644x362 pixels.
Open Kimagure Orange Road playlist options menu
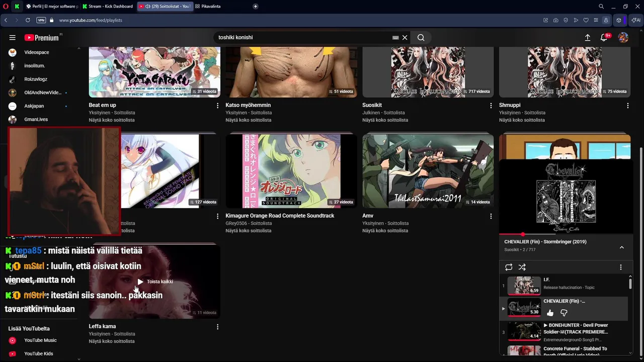[x=354, y=216]
